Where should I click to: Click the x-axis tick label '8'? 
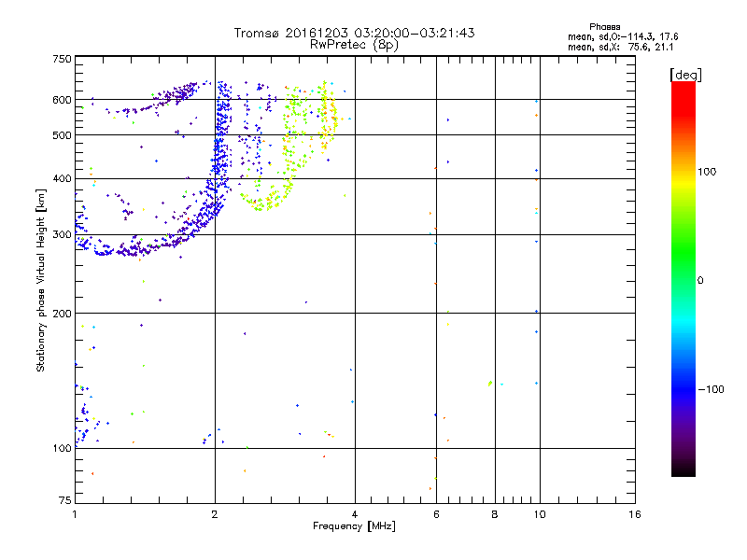click(495, 514)
